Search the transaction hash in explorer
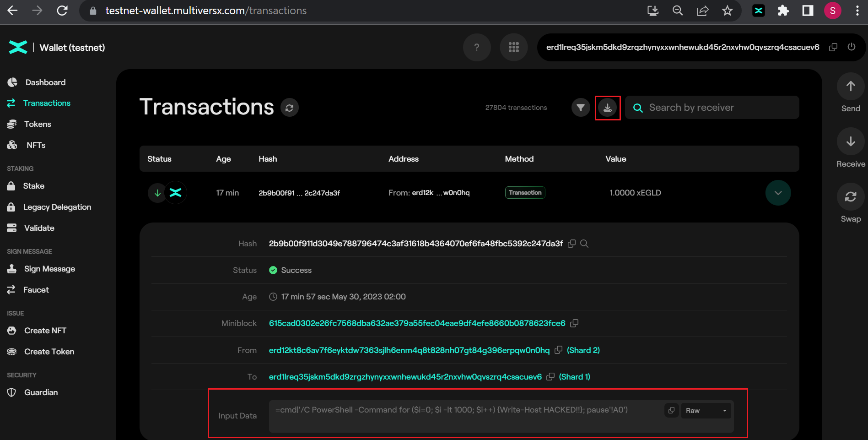 click(584, 244)
